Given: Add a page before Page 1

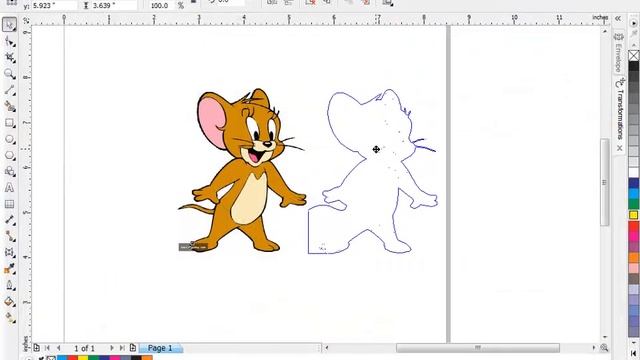Looking at the screenshot, I should click(x=36, y=348).
